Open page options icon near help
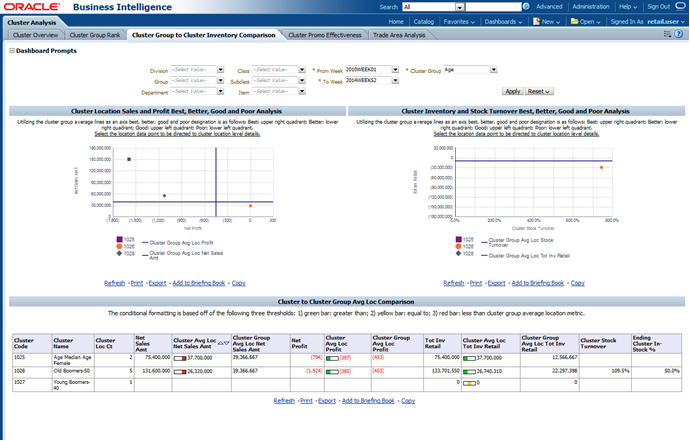 tap(667, 34)
